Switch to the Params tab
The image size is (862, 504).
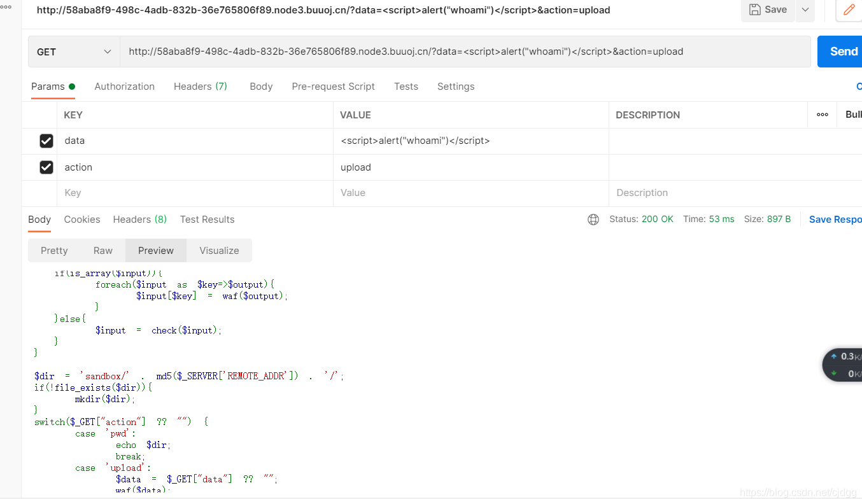(53, 87)
